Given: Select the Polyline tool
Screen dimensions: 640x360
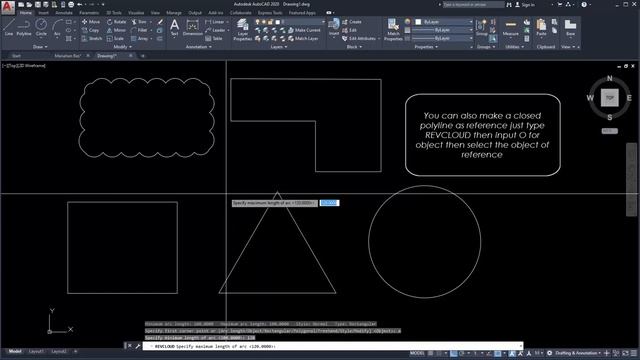Looking at the screenshot, I should tap(24, 27).
